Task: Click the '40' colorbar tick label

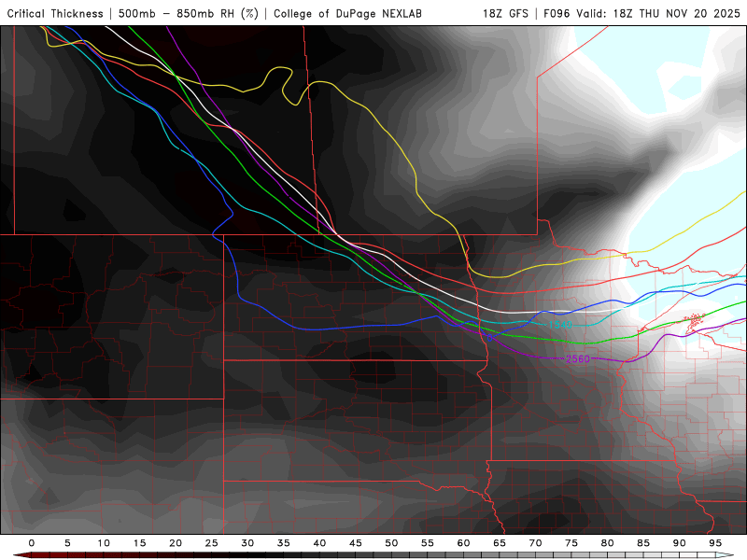Action: tap(319, 543)
